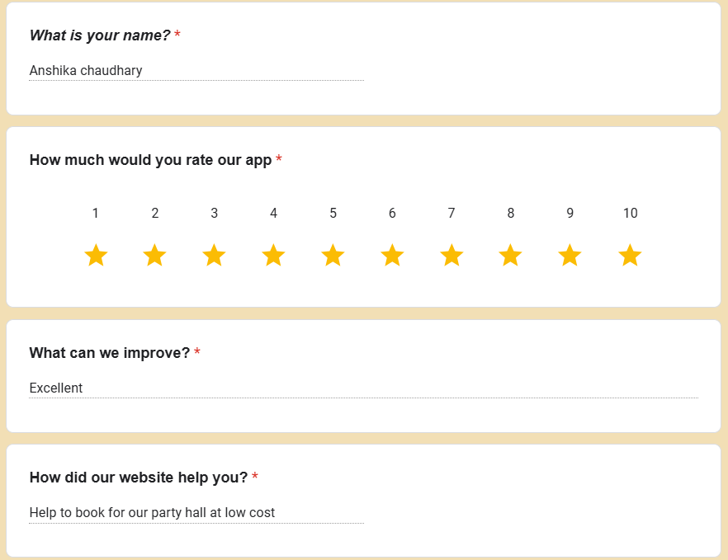This screenshot has height=560, width=728.
Task: Give the app 8 stars
Action: click(x=511, y=256)
